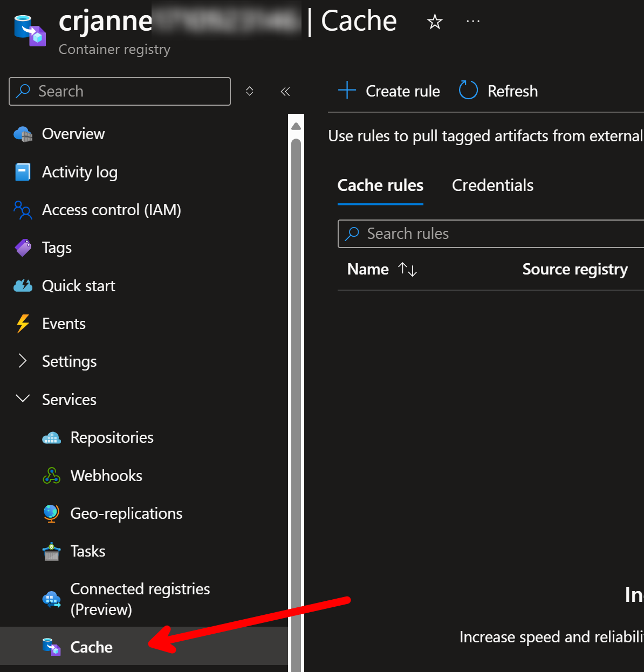Click the "Container registry" subtitle text
Viewport: 644px width, 672px height.
[114, 49]
